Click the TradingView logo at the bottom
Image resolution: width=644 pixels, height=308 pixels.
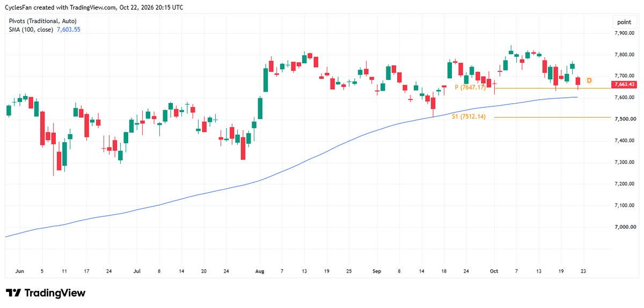46,293
